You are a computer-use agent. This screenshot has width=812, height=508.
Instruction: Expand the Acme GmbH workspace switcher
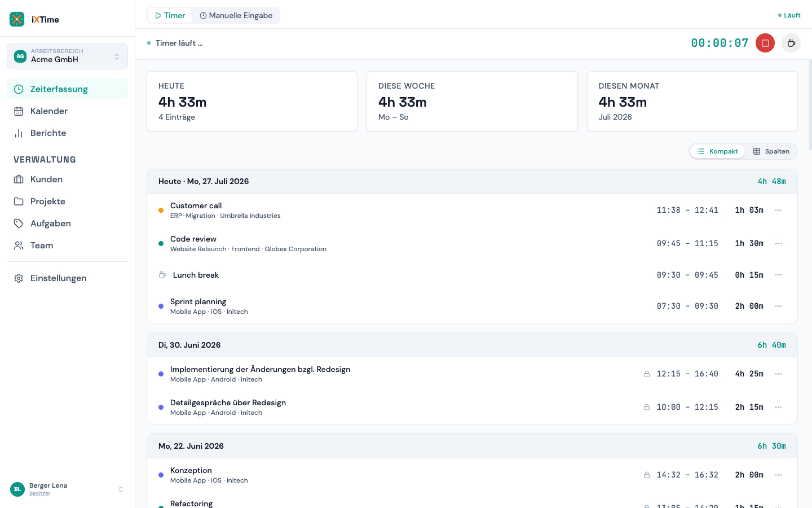(x=67, y=56)
